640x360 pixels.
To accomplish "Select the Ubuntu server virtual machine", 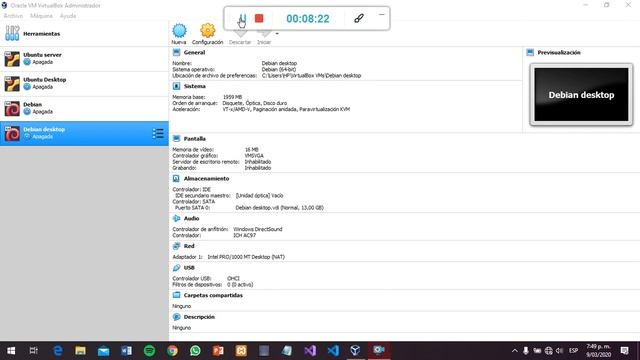I will [84, 59].
